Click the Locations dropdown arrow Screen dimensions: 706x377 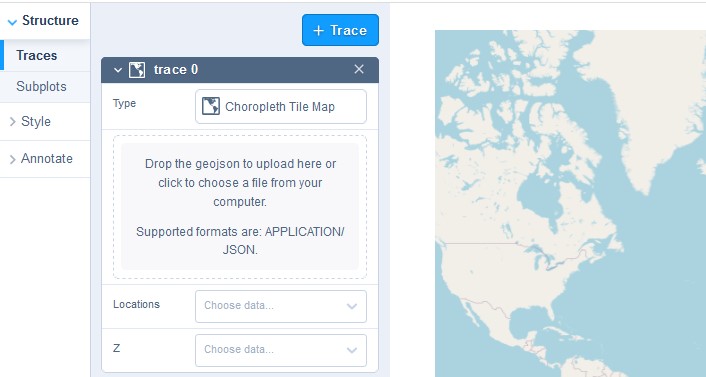click(x=352, y=306)
